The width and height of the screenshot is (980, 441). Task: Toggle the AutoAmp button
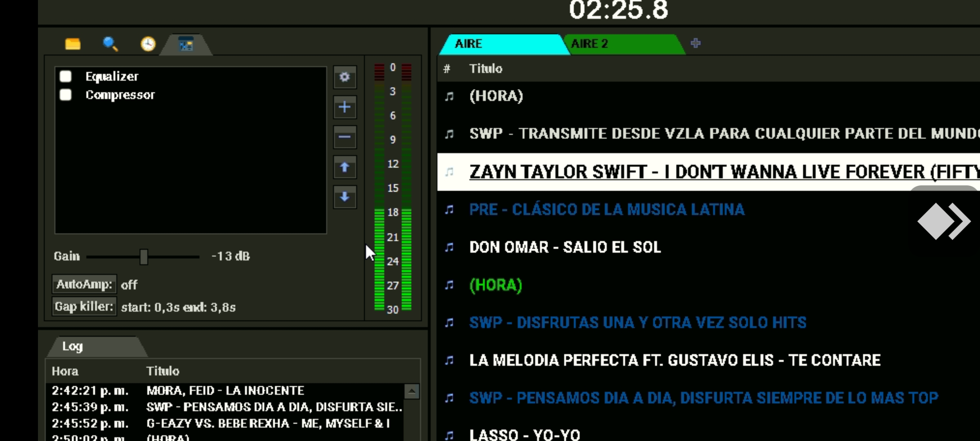84,284
